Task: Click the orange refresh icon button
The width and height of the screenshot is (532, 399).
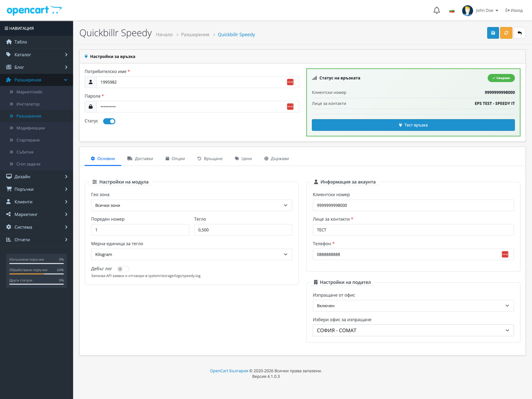Action: (x=506, y=33)
